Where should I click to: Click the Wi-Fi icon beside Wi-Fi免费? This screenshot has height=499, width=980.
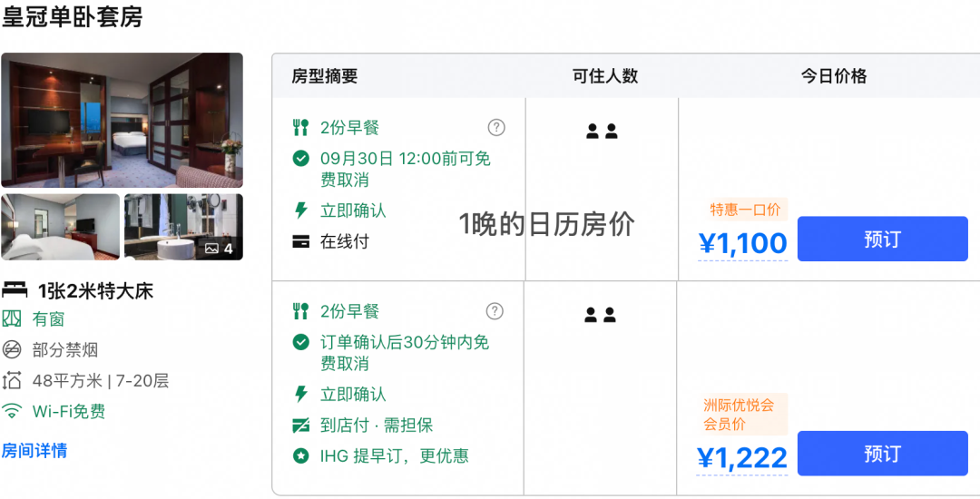click(x=11, y=411)
